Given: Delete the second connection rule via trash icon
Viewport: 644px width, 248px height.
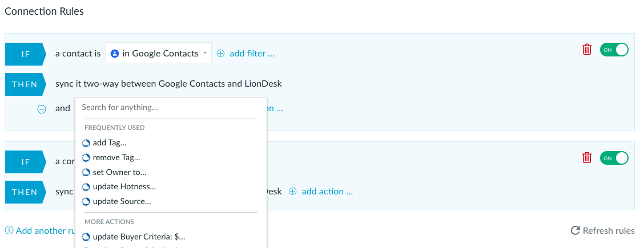Looking at the screenshot, I should tap(587, 157).
